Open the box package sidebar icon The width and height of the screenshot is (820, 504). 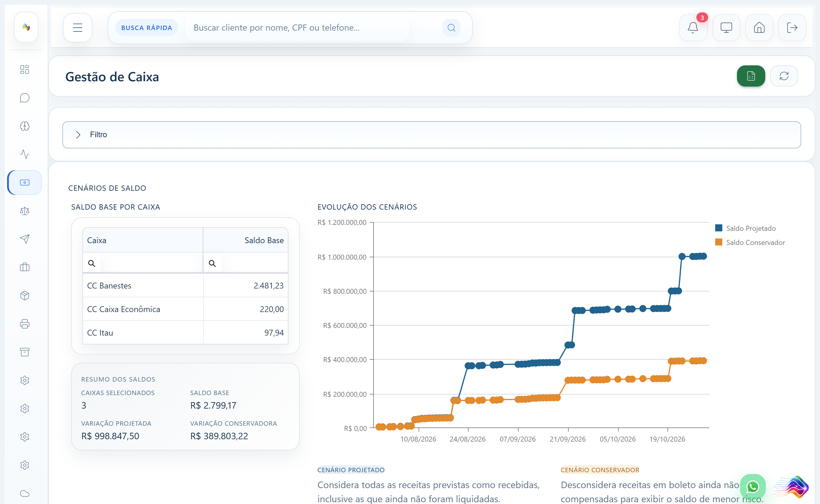point(25,296)
